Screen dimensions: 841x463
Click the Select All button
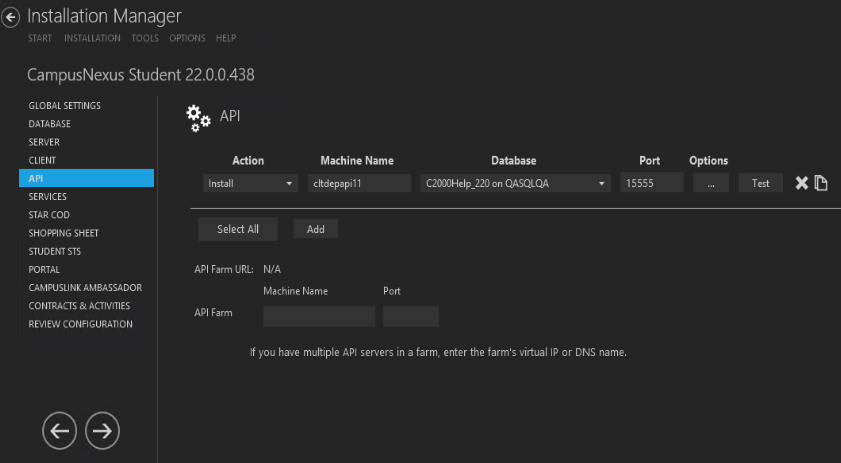[238, 229]
